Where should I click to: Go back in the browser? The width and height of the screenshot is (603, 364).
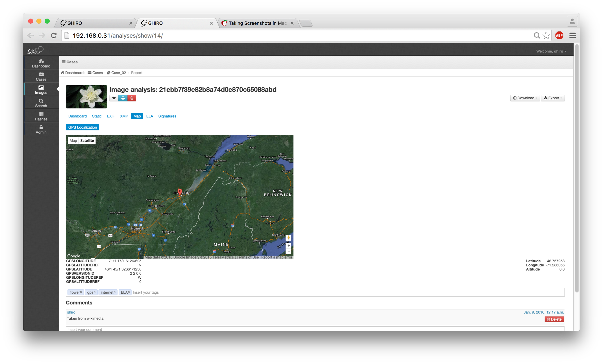30,35
